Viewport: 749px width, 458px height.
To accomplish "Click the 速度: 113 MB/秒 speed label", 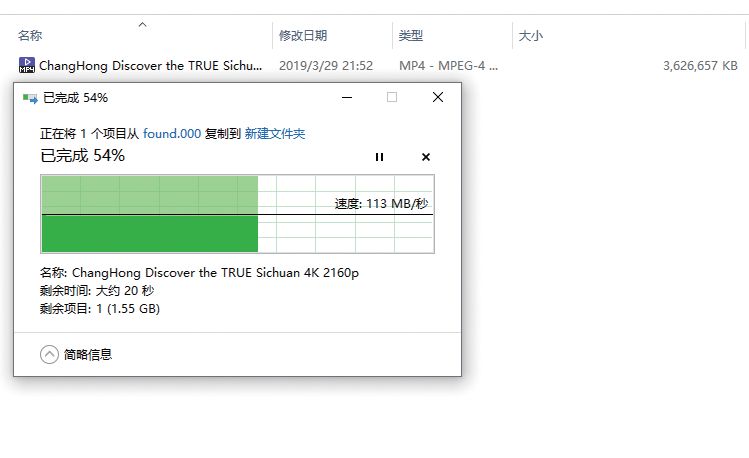I will (381, 204).
